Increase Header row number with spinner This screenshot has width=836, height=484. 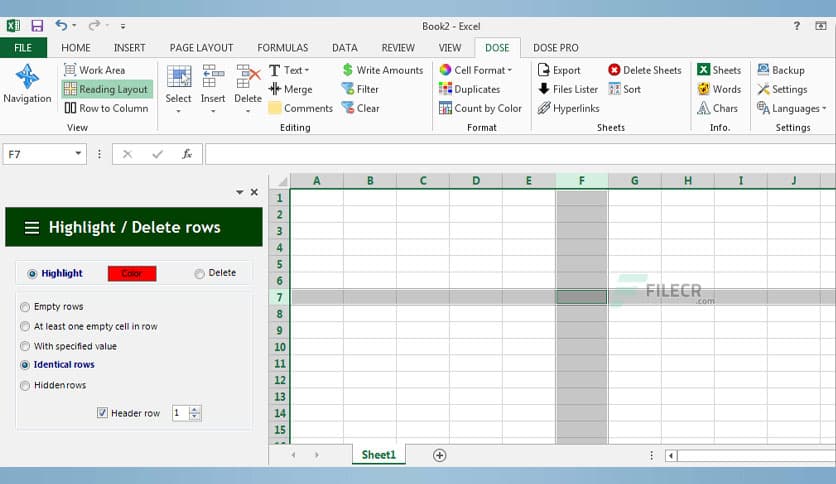tap(195, 409)
